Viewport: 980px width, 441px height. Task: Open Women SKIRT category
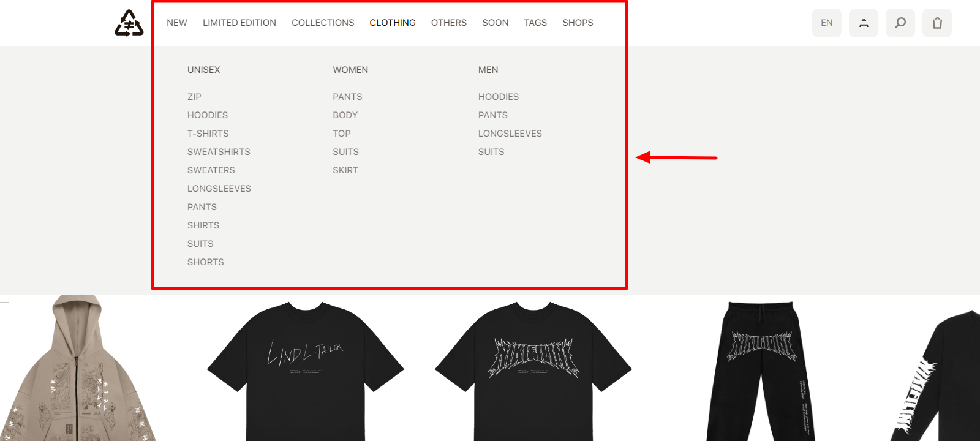[345, 170]
